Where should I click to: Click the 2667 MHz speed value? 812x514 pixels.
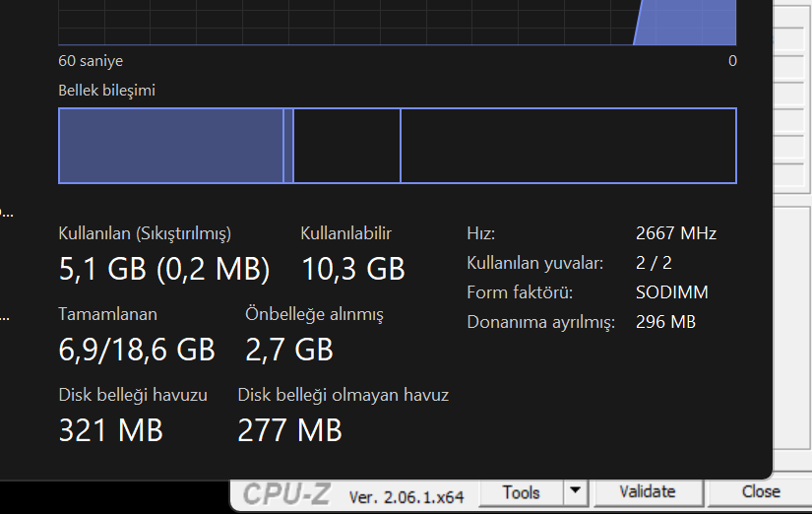click(x=676, y=233)
